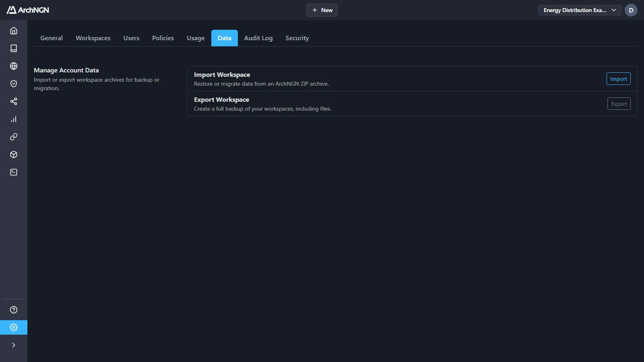
Task: Click 'Restore or migrate data' description text
Action: coord(261,84)
